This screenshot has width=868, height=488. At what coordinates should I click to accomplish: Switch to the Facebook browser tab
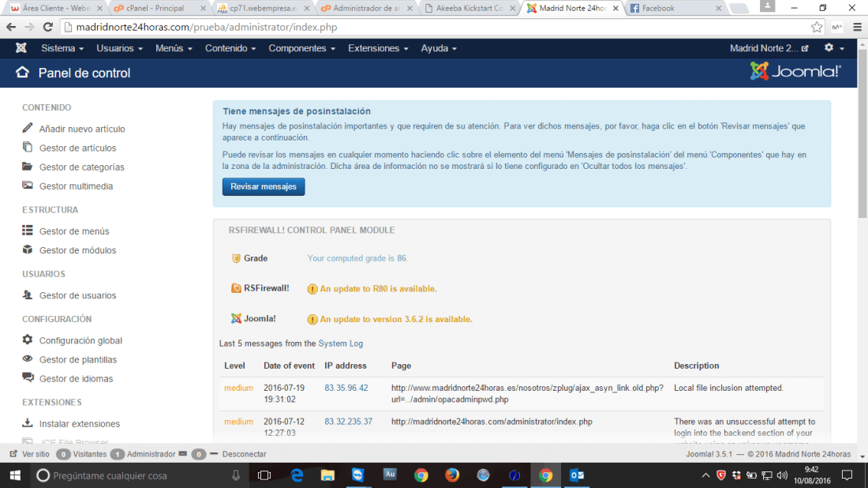click(675, 9)
